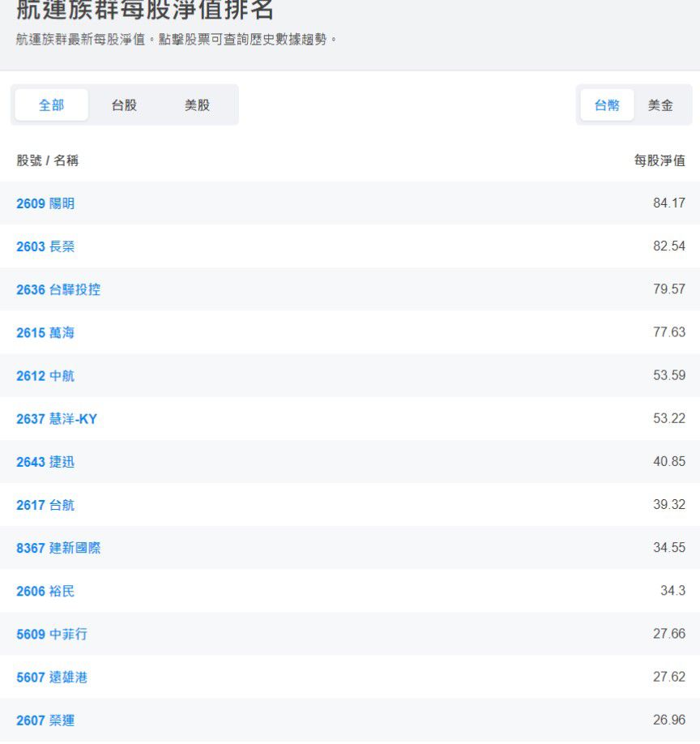Click the 27.62 net value cell
Image resolution: width=700 pixels, height=744 pixels.
pyautogui.click(x=669, y=677)
